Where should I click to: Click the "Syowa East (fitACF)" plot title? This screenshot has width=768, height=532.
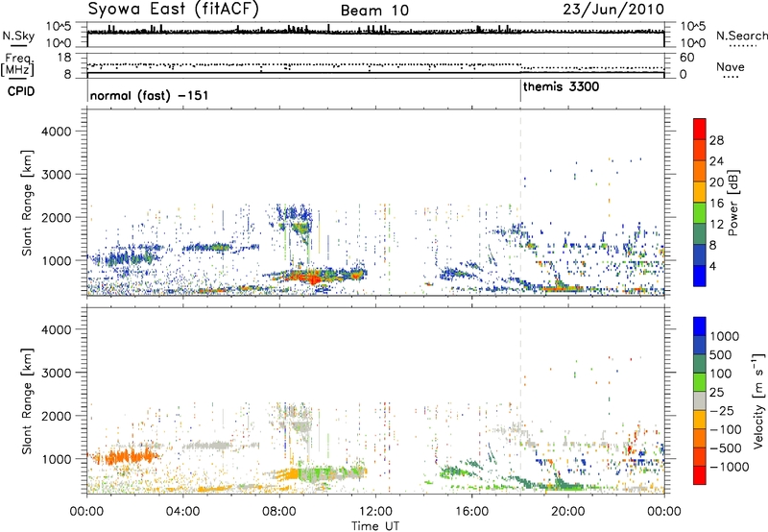coord(174,9)
